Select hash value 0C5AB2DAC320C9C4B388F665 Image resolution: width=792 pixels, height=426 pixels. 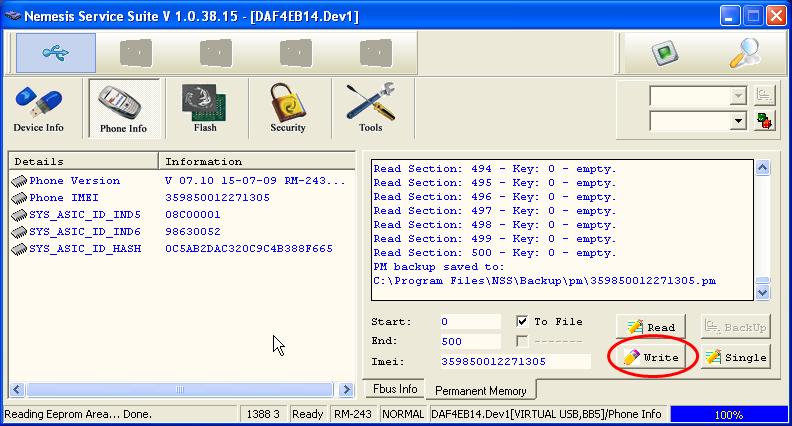249,249
